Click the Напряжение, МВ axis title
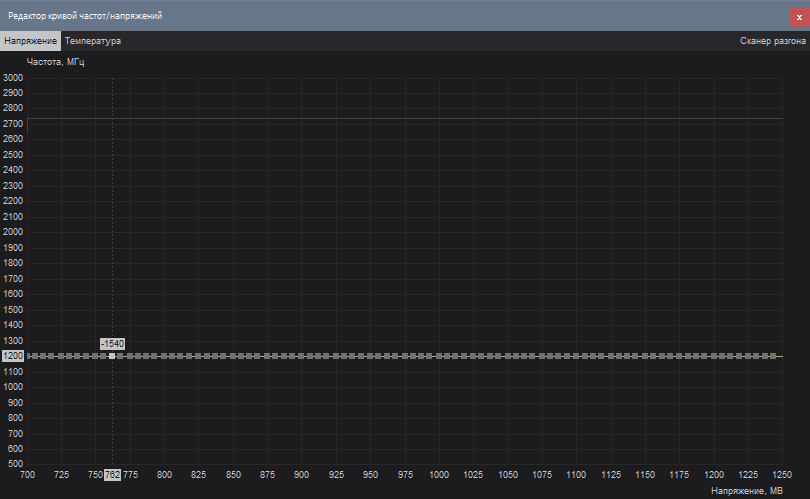The width and height of the screenshot is (810, 499). click(x=746, y=490)
